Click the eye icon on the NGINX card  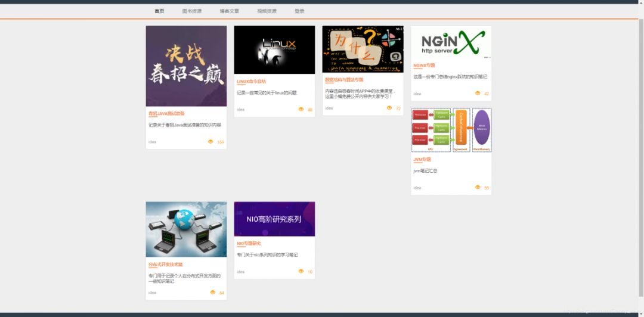(x=478, y=93)
